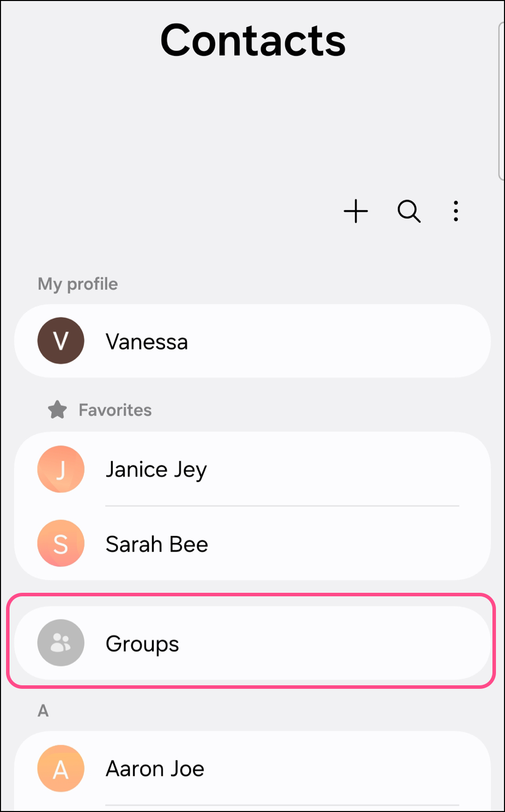Tap the Contacts page title
The width and height of the screenshot is (505, 812).
pyautogui.click(x=253, y=40)
